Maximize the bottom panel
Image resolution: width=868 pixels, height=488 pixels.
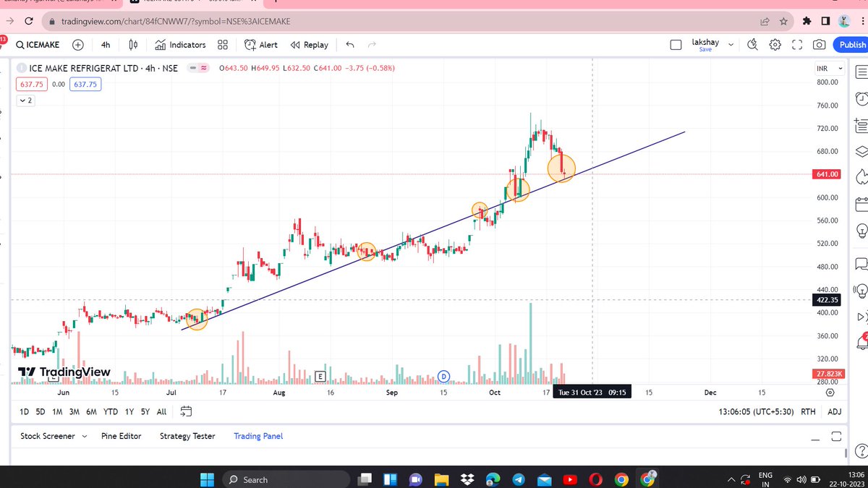(x=836, y=437)
